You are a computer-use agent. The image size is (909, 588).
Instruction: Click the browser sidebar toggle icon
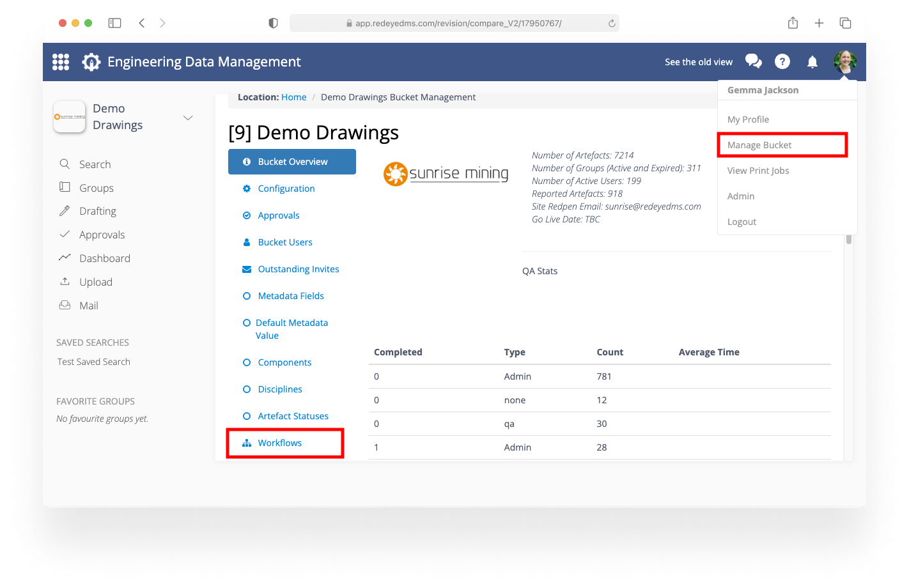pos(115,23)
